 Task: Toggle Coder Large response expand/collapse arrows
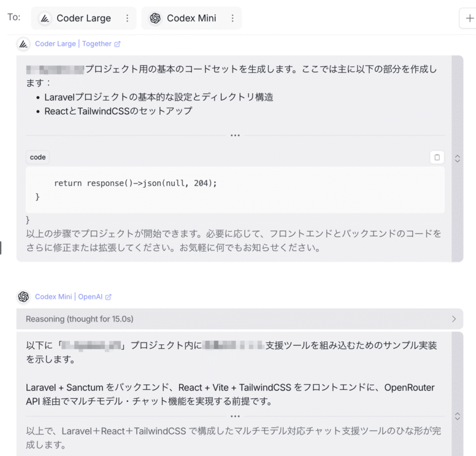point(457,158)
